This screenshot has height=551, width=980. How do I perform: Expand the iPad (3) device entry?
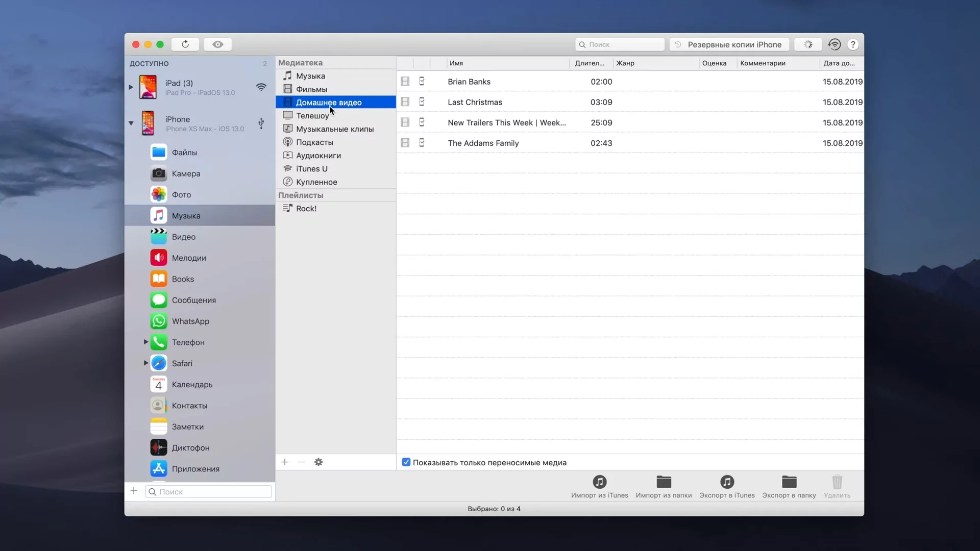point(131,87)
